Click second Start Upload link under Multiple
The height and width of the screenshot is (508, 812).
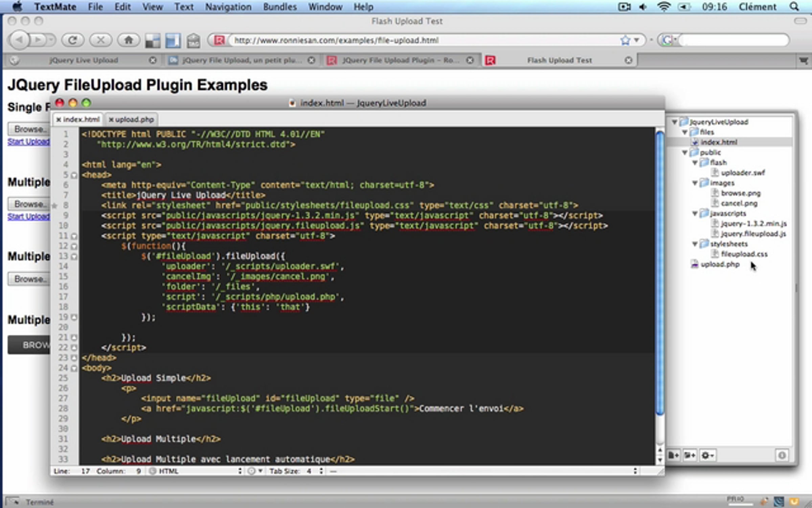click(x=29, y=216)
